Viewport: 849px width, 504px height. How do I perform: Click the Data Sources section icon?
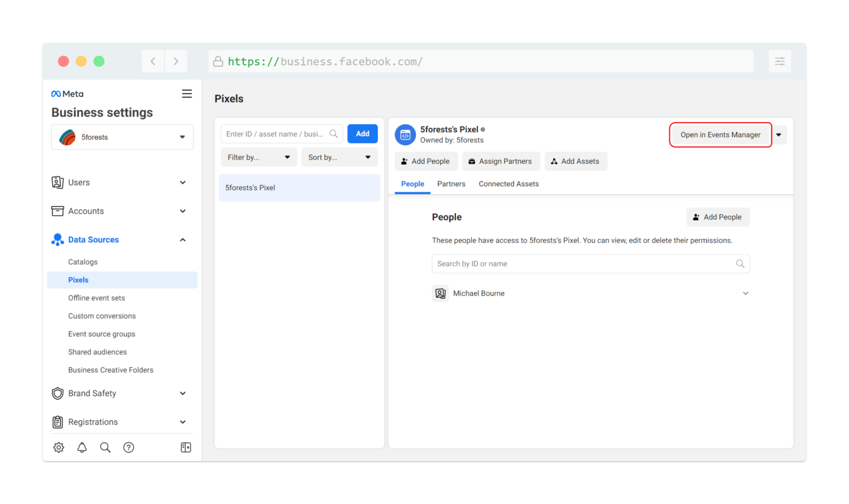(57, 240)
